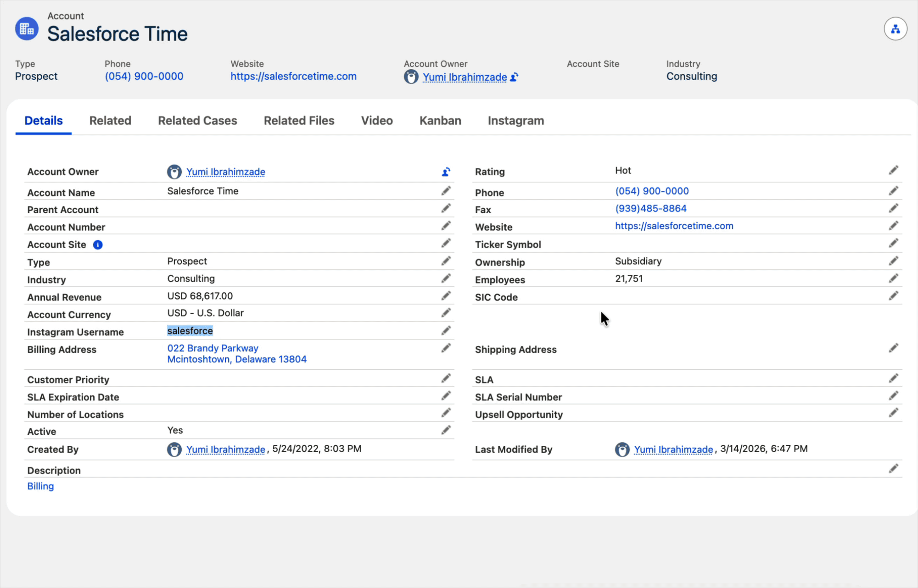Screen dimensions: 918x588
Task: Edit the Fax field pencil icon
Action: click(x=894, y=208)
